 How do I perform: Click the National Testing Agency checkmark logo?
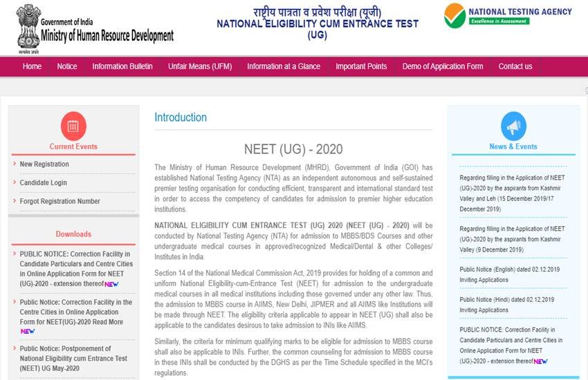click(x=454, y=15)
